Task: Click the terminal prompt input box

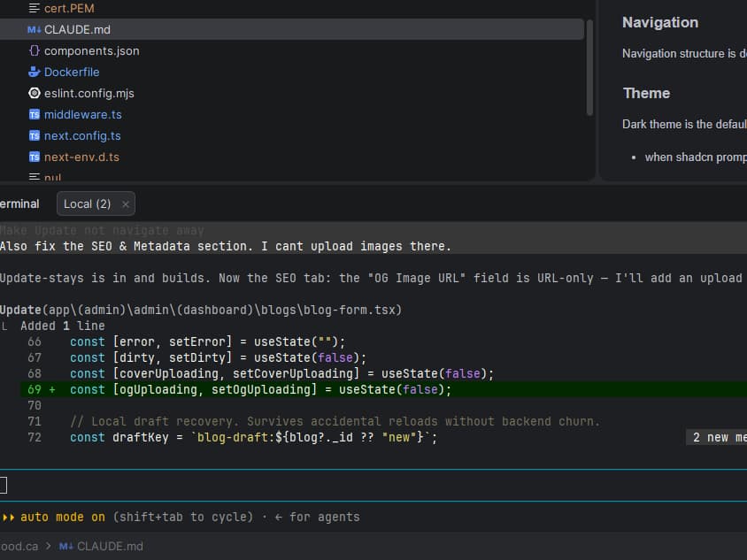Action: tap(373, 485)
